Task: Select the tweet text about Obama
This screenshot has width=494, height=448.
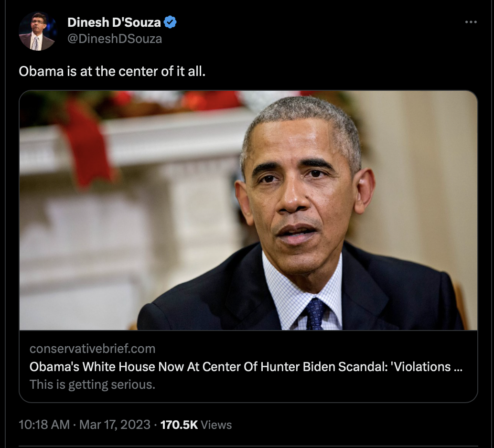Action: pos(112,71)
